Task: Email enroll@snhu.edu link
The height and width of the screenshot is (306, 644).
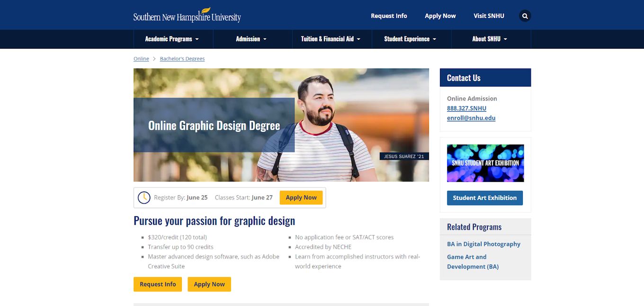Action: point(471,118)
